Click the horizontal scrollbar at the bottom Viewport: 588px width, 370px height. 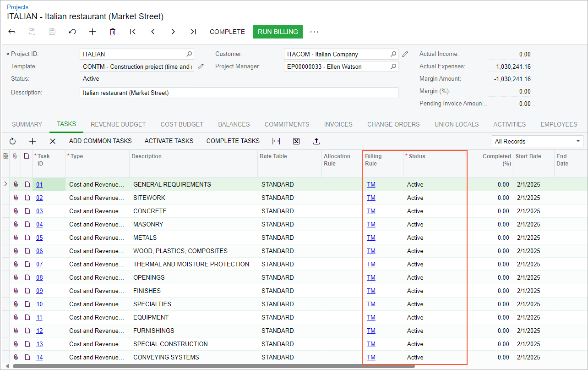213,366
